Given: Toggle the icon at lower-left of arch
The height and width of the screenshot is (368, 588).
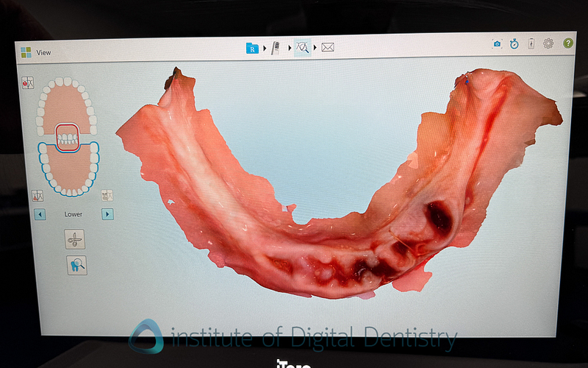Looking at the screenshot, I should pos(37,195).
